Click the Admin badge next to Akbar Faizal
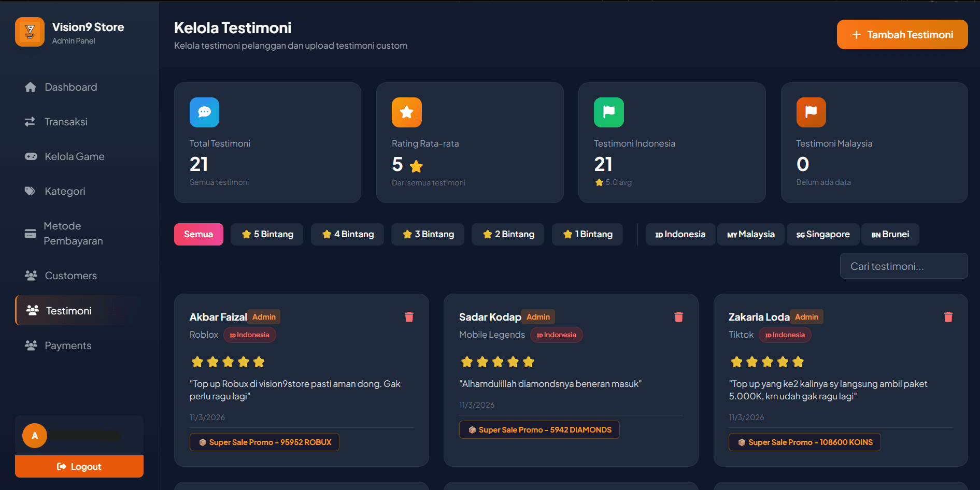The image size is (980, 490). [x=264, y=317]
